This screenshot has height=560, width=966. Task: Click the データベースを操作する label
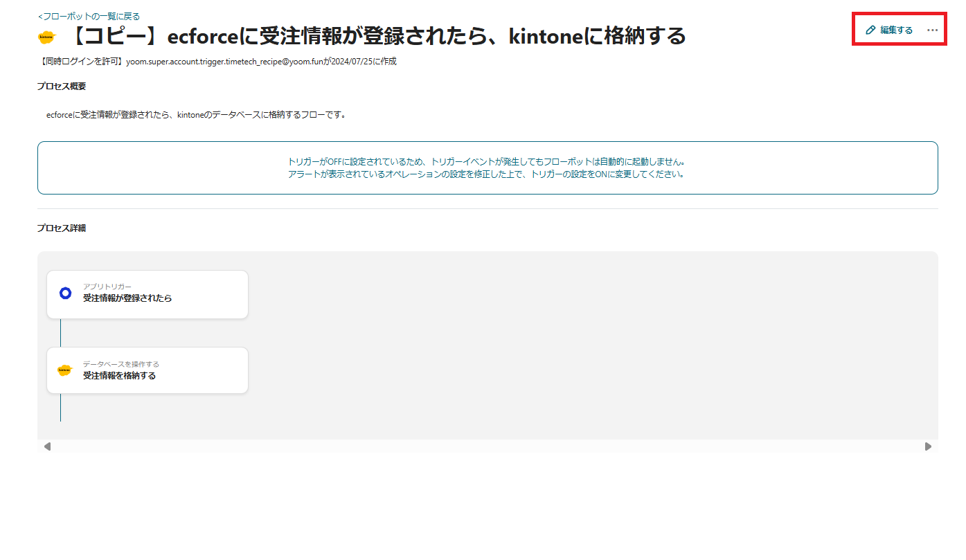pyautogui.click(x=121, y=364)
